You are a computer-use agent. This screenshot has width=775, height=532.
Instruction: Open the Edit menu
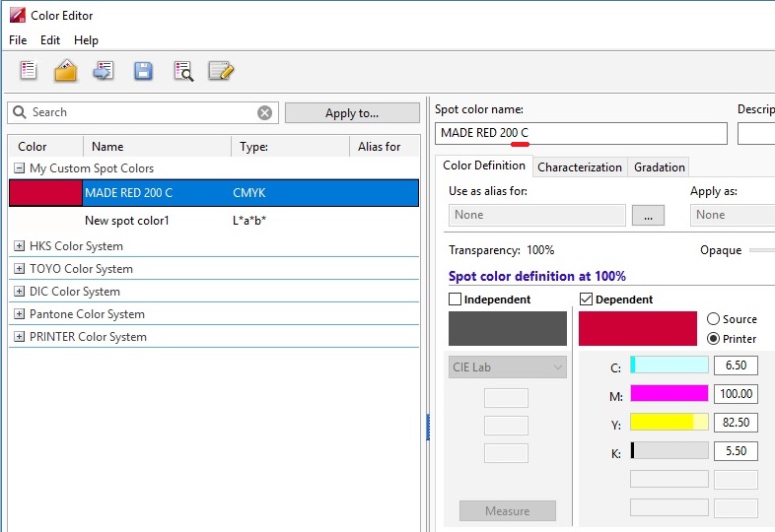coord(50,40)
